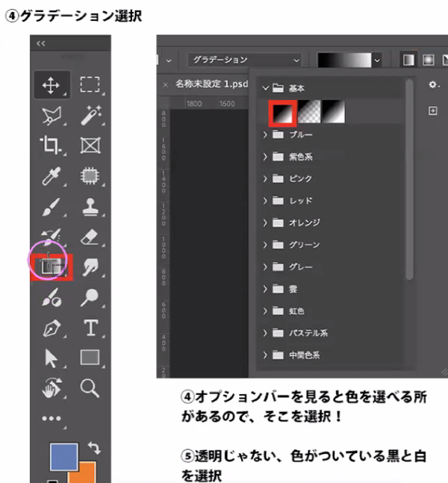Image resolution: width=448 pixels, height=483 pixels.
Task: Select the Rectangular Marquee tool
Action: point(90,84)
